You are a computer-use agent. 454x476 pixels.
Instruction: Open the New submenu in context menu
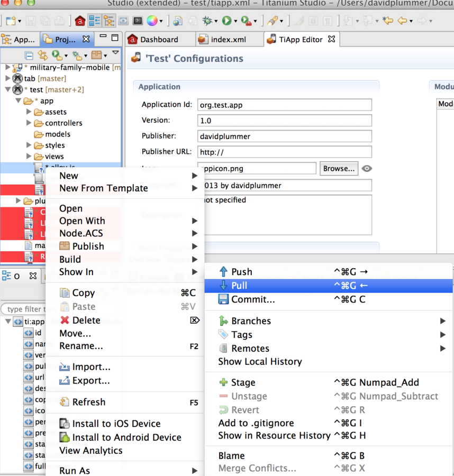125,176
